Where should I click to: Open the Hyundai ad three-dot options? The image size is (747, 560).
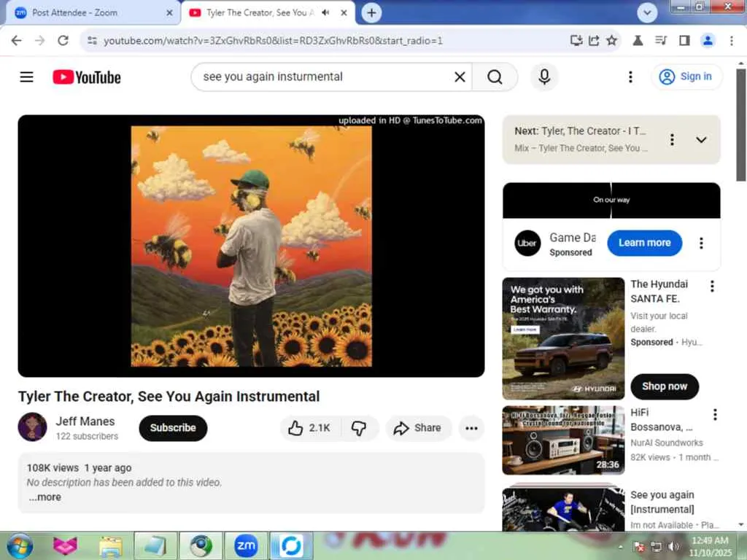712,286
